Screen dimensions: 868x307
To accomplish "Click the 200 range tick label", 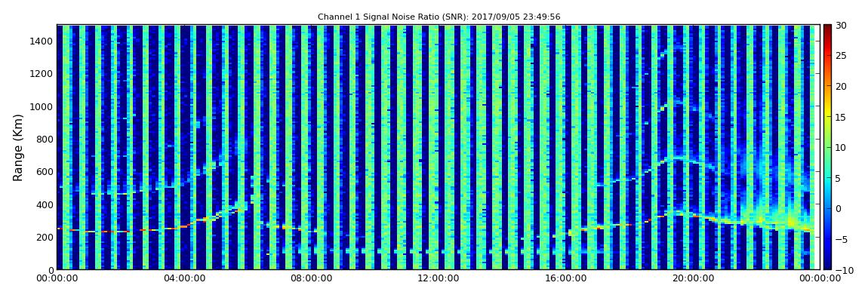I will click(x=45, y=238).
